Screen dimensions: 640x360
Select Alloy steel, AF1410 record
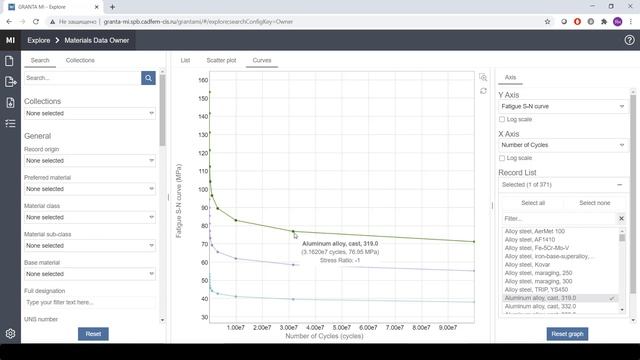(530, 240)
